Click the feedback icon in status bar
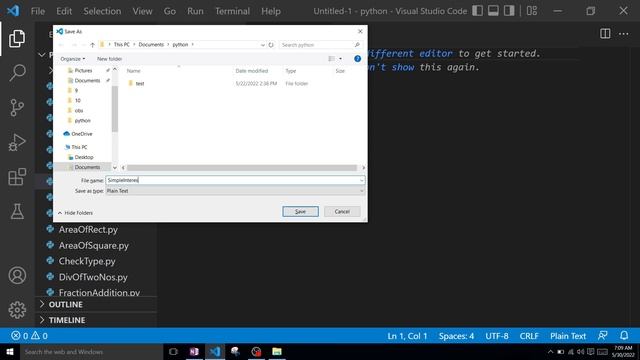The width and height of the screenshot is (640, 360). click(x=602, y=336)
